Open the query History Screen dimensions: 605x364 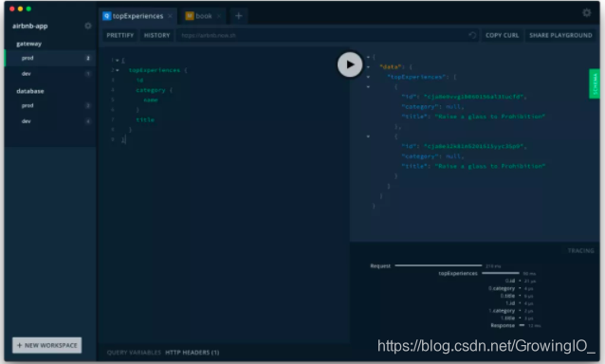(x=156, y=35)
